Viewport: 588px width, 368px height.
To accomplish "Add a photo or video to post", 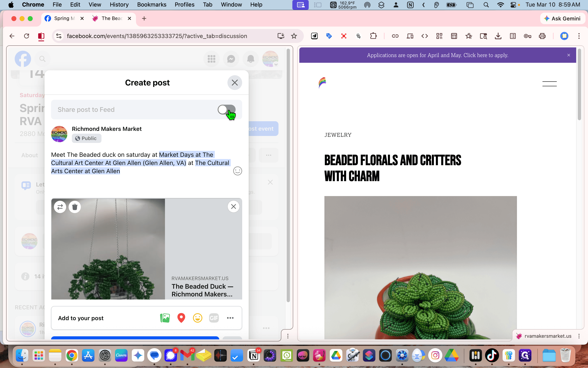I will tap(165, 318).
